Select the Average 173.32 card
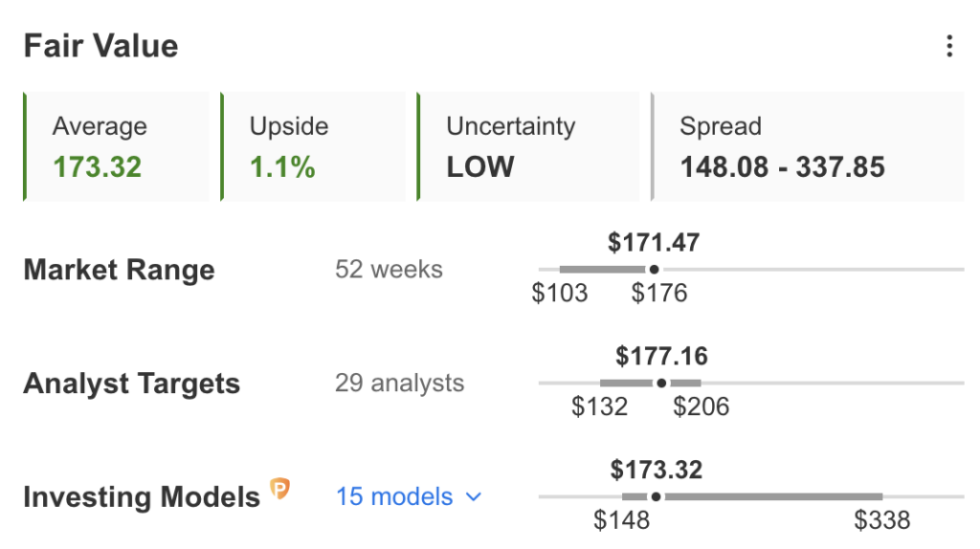This screenshot has width=980, height=549. [117, 147]
